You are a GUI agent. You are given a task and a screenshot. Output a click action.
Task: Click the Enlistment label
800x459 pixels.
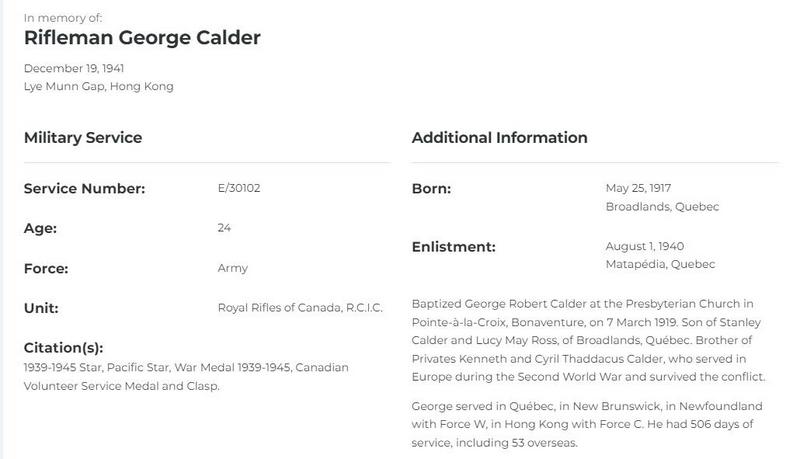coord(453,246)
